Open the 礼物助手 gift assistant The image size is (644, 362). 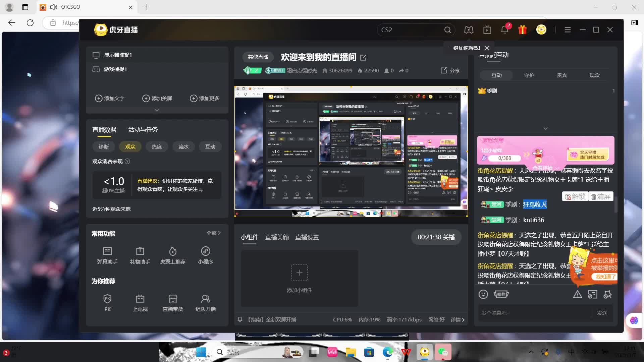pyautogui.click(x=140, y=255)
